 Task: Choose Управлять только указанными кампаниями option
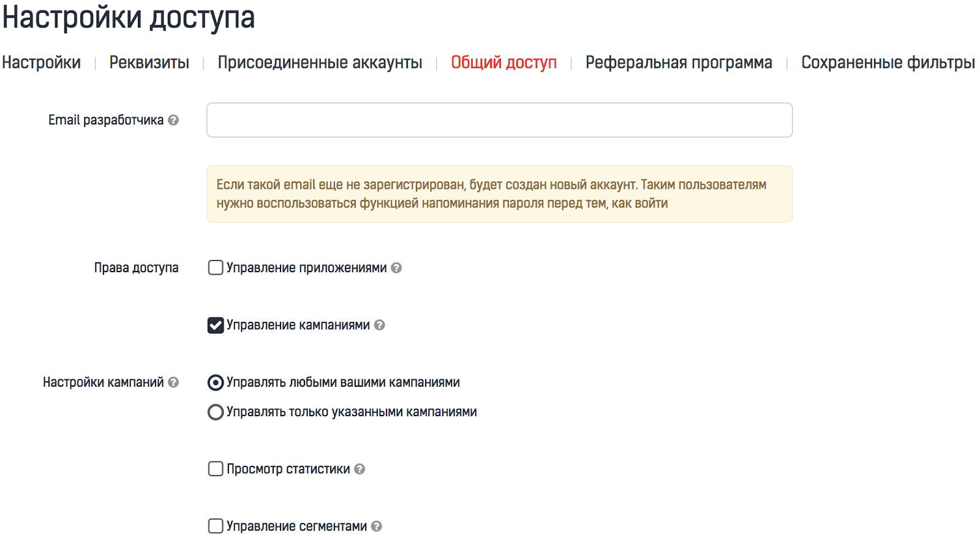coord(216,412)
